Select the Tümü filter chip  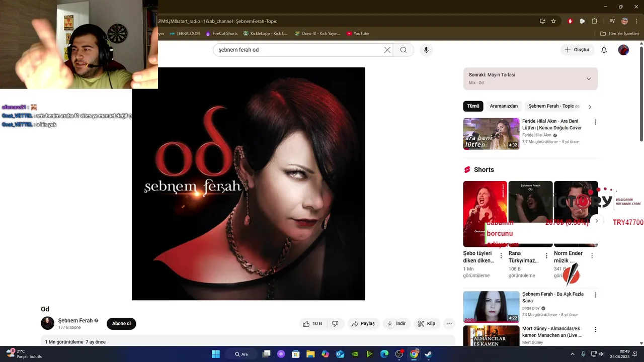(473, 106)
